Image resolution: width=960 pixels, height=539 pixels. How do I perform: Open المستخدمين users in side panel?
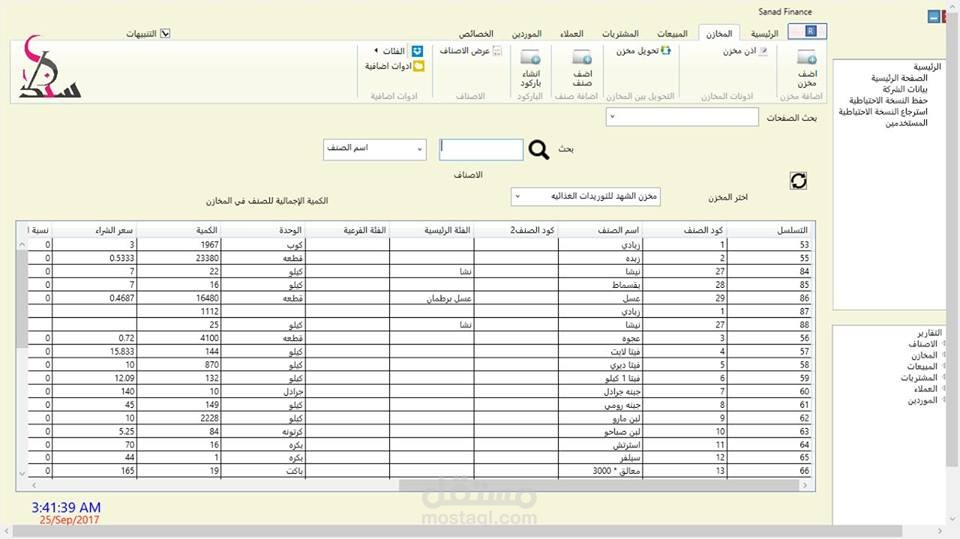[906, 123]
